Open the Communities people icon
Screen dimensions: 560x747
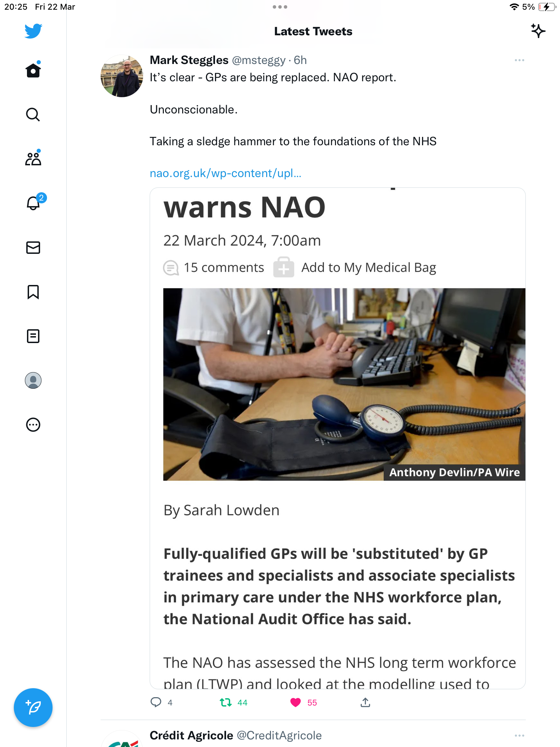tap(33, 159)
